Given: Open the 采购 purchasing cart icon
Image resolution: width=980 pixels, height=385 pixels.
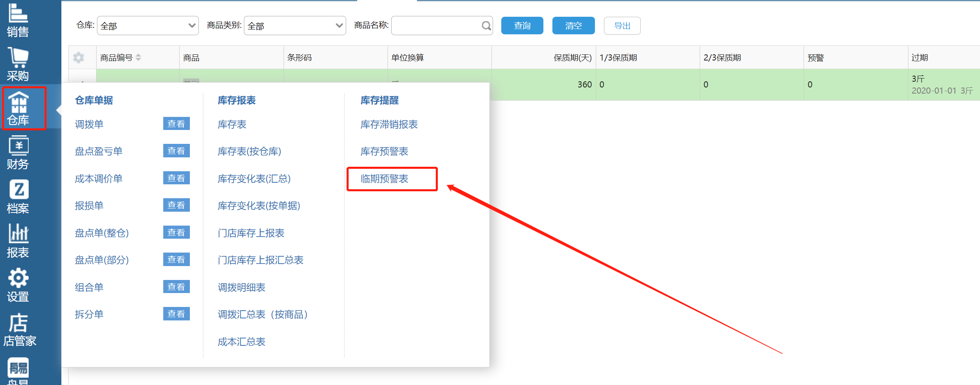Looking at the screenshot, I should click(18, 64).
